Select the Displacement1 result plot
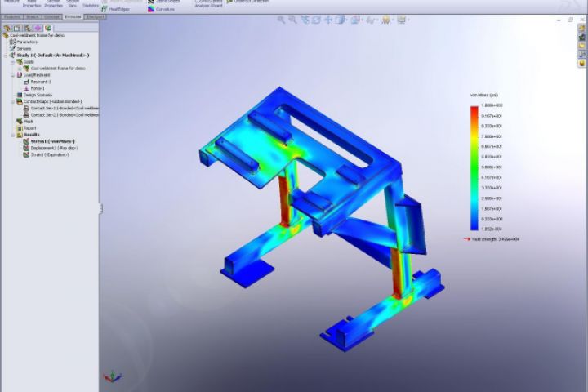 coord(51,148)
